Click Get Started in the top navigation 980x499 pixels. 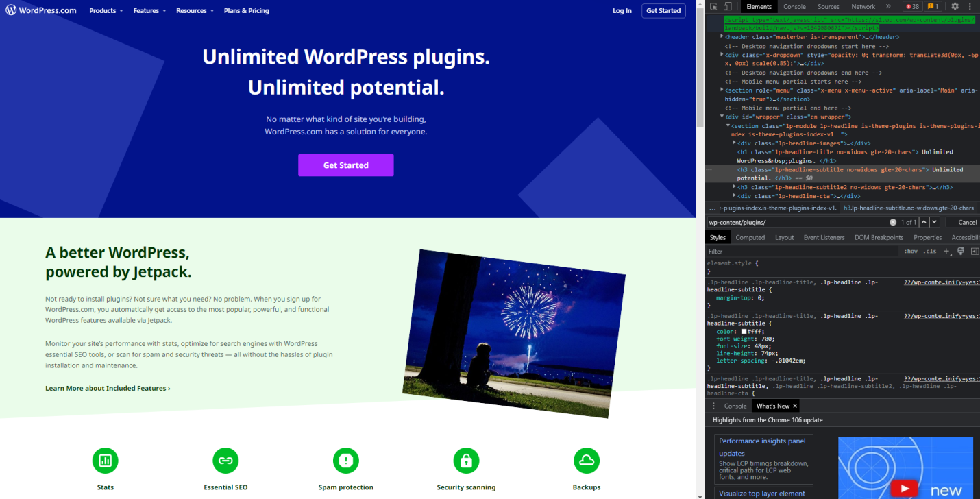(x=663, y=10)
